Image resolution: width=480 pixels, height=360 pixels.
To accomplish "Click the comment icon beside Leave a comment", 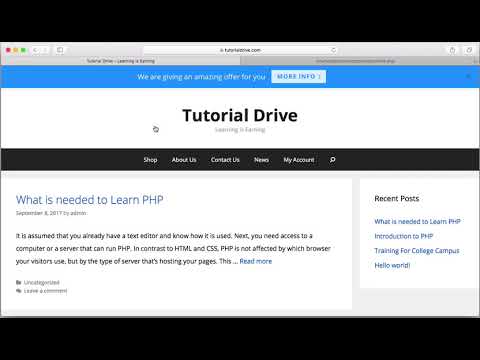I will point(19,291).
